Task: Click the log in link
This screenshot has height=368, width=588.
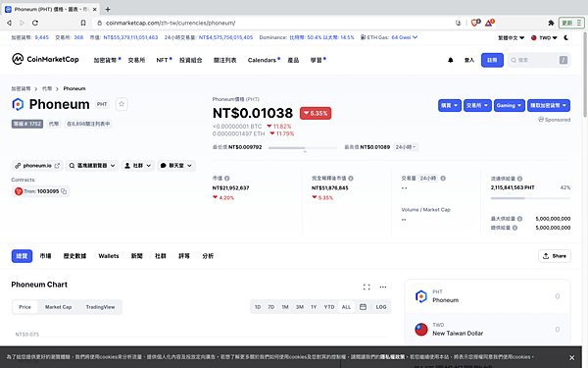Action: coord(469,60)
